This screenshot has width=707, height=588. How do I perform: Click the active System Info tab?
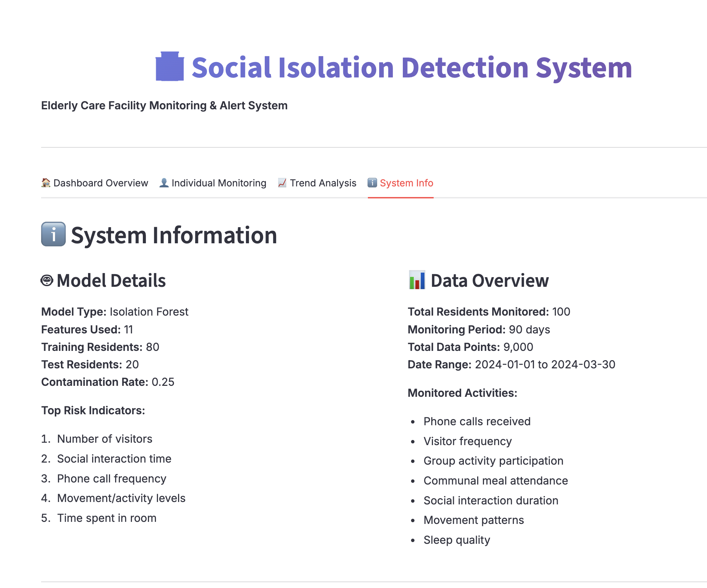click(407, 183)
